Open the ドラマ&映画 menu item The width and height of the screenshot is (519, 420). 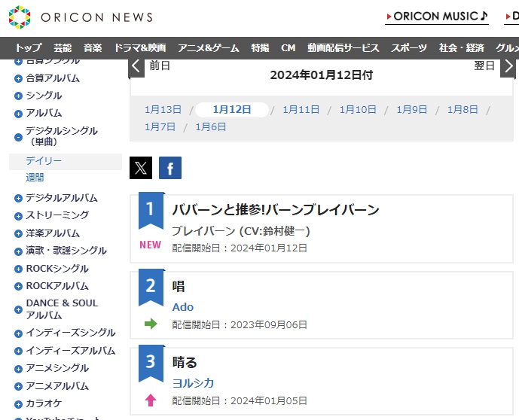[x=140, y=48]
